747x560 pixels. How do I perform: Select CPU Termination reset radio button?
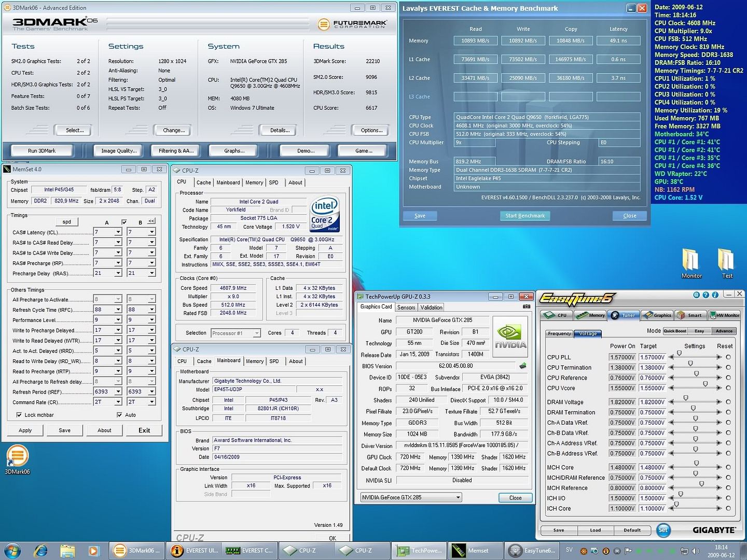pos(728,367)
